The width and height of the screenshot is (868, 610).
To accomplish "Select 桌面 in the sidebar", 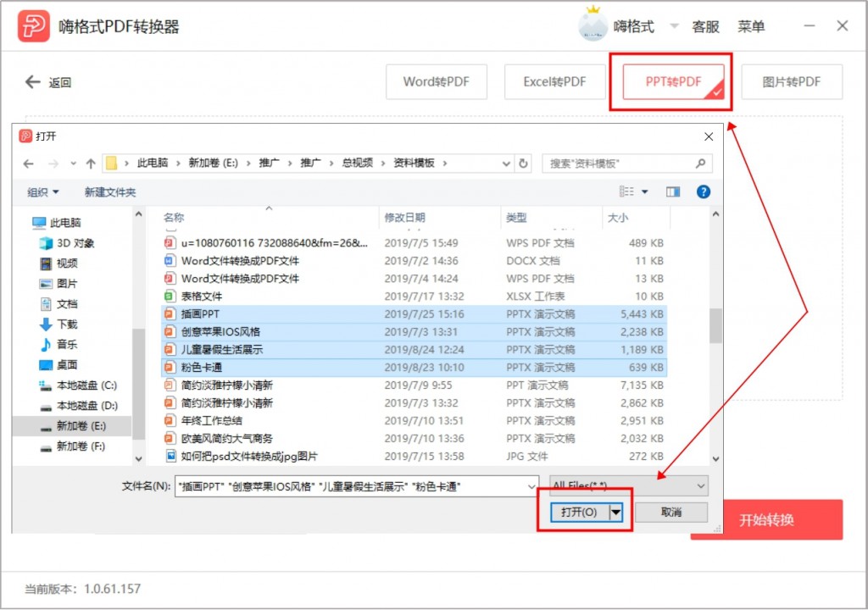I will pos(58,365).
